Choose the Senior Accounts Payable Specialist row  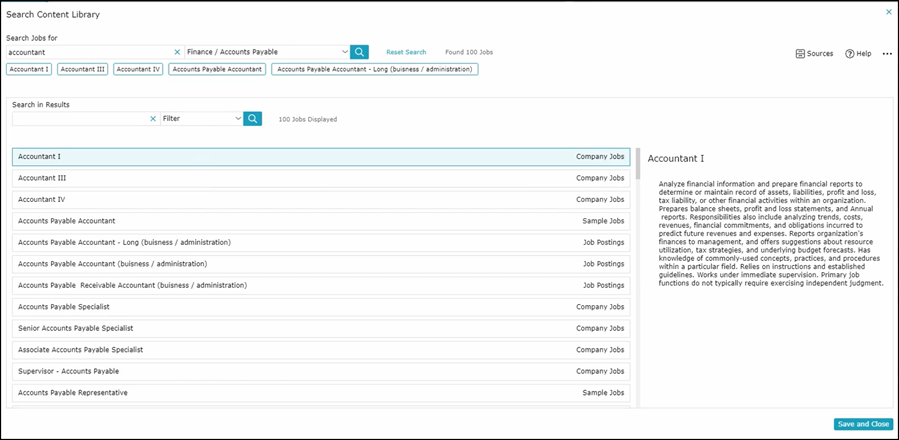coord(320,328)
